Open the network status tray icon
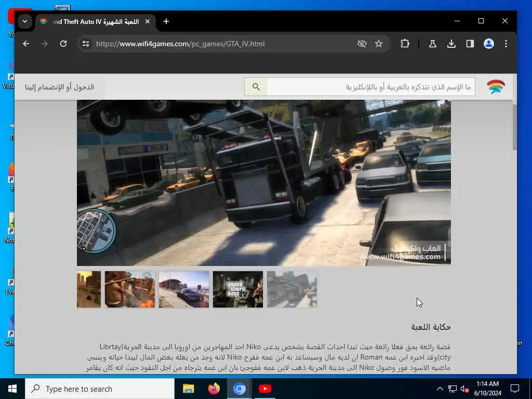532x399 pixels. (x=453, y=389)
